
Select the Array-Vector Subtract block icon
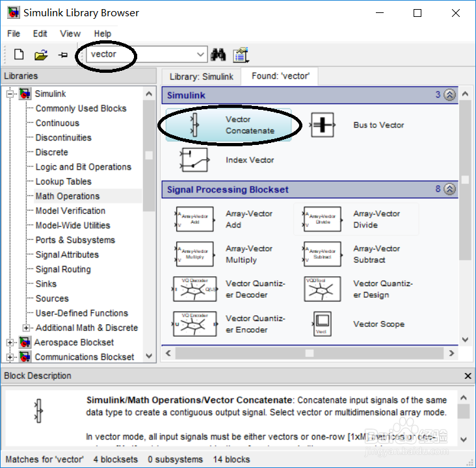[323, 254]
